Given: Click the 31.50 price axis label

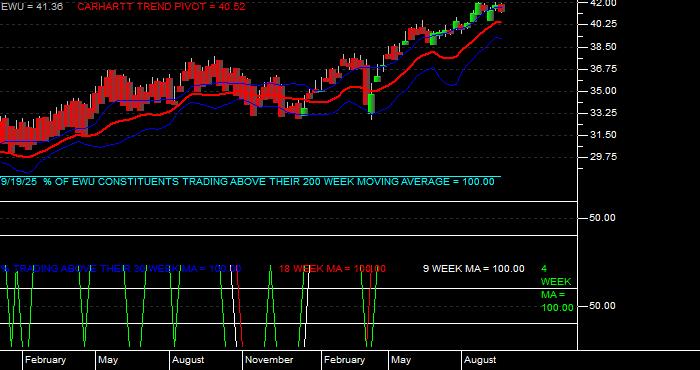Looking at the screenshot, I should click(604, 135).
